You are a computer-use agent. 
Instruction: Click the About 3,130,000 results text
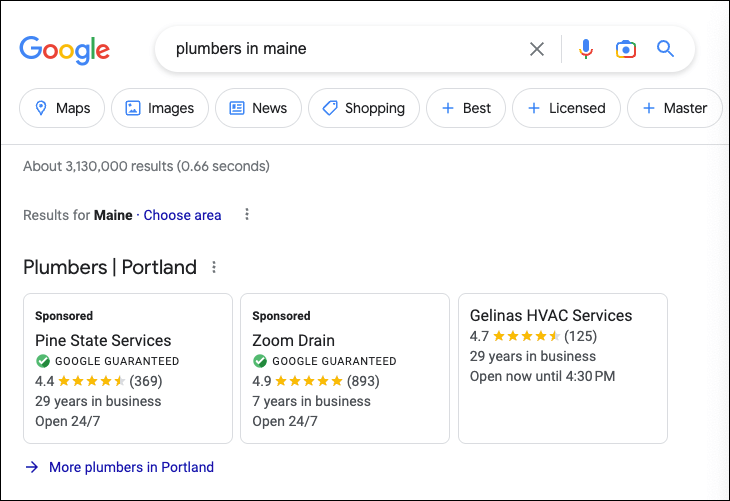146,166
